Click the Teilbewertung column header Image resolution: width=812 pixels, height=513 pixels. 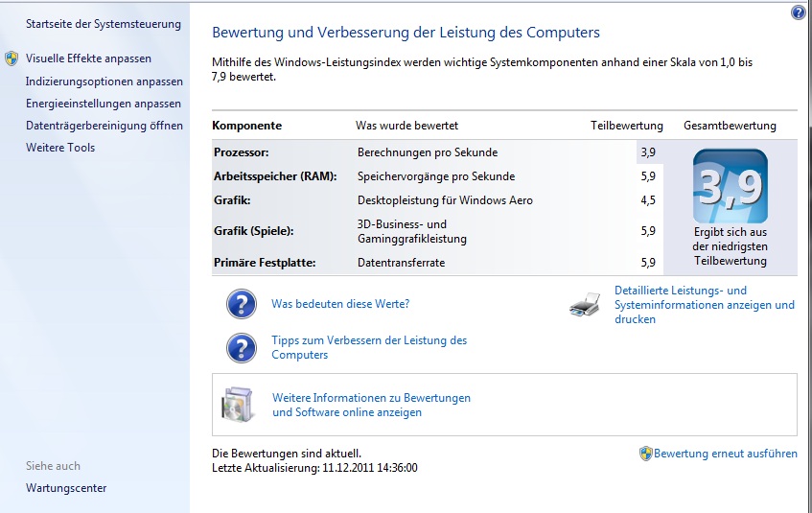click(x=627, y=126)
